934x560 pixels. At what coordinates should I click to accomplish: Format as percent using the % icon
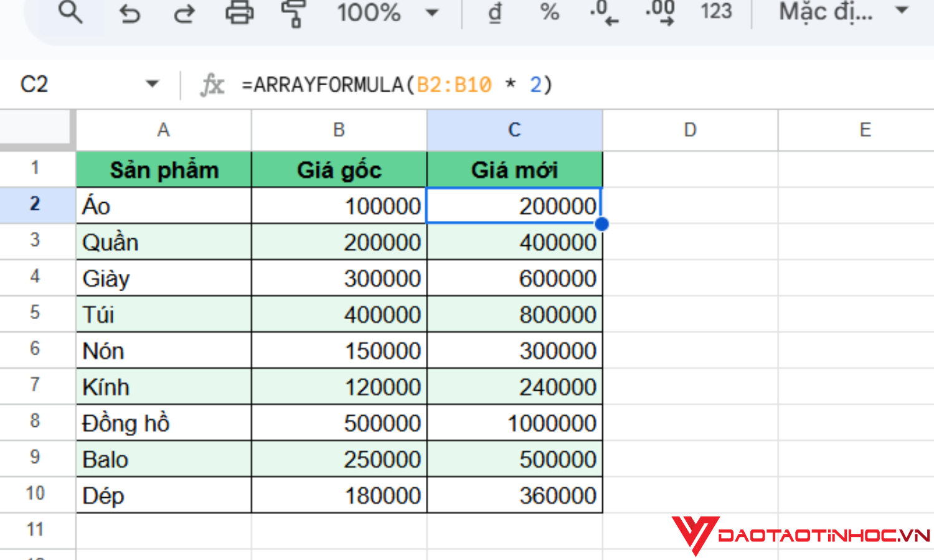(x=549, y=14)
